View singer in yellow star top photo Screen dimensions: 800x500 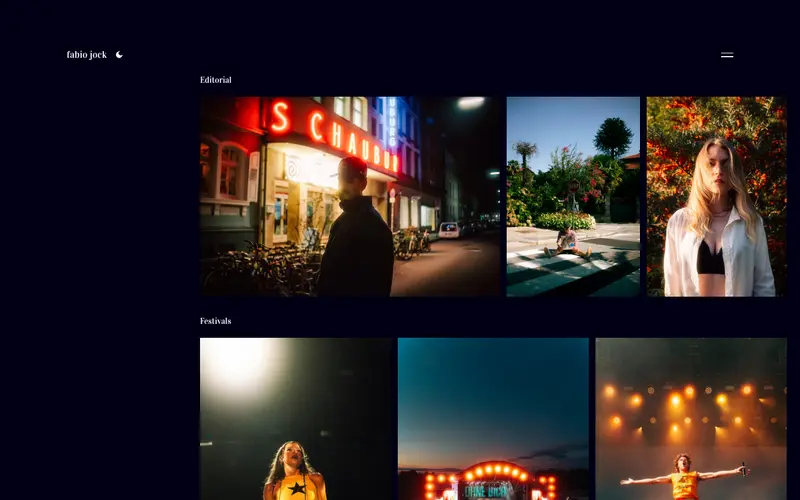pyautogui.click(x=295, y=419)
